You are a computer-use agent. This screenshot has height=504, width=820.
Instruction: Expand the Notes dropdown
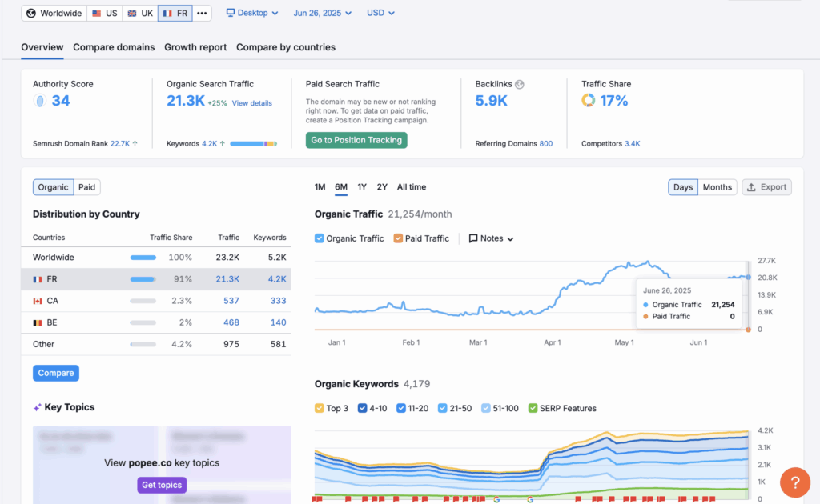[x=491, y=238]
